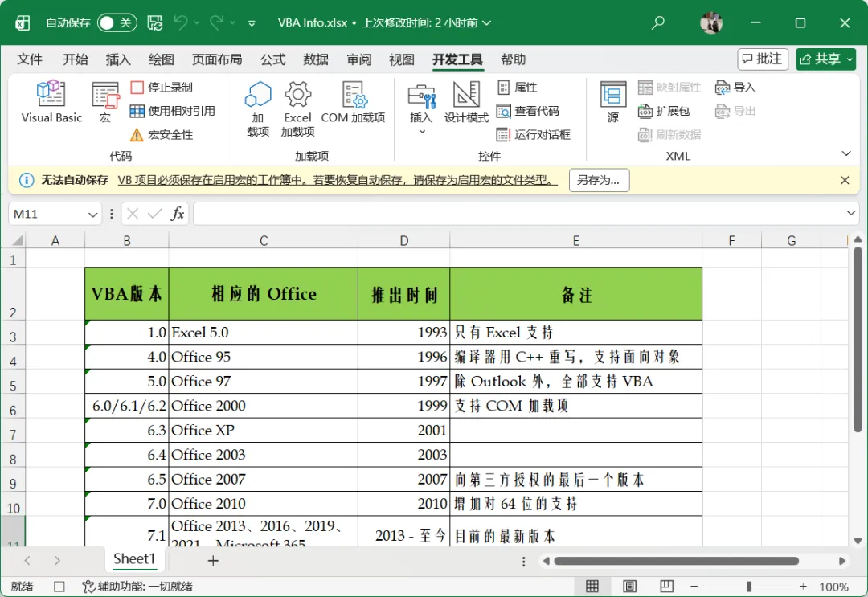
Task: Click XML 导入 button
Action: pos(735,88)
